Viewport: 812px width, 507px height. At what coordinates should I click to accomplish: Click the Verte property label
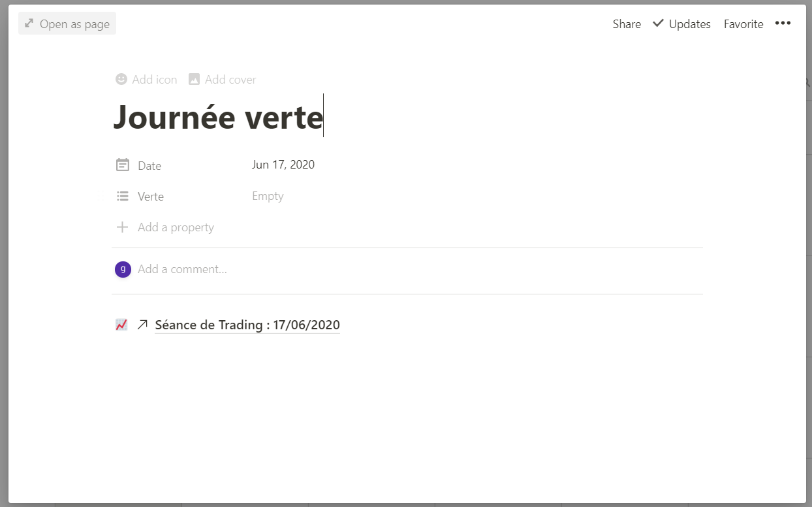[x=151, y=197]
